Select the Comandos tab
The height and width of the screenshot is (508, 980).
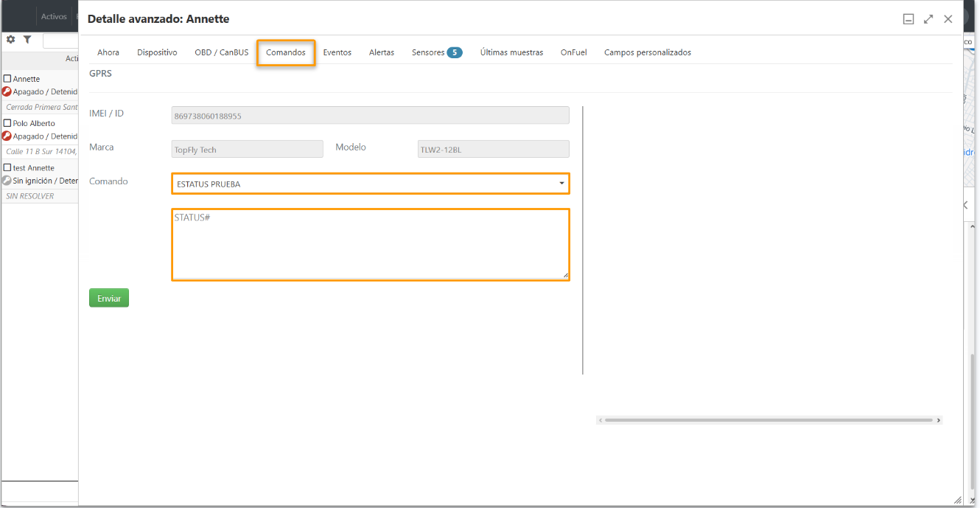pyautogui.click(x=286, y=52)
